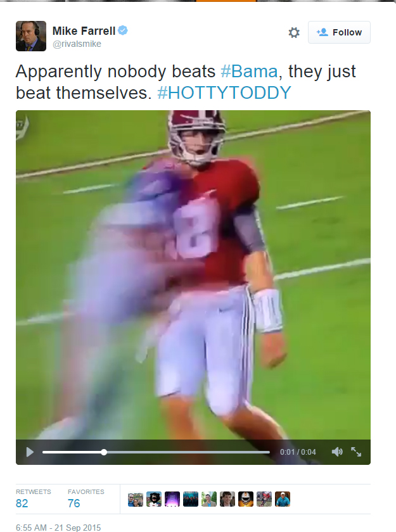396x532 pixels.
Task: Play the embedded video
Action: click(x=30, y=452)
